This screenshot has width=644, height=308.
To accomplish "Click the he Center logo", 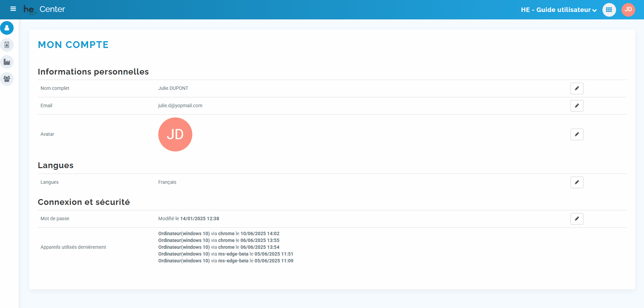I will coord(44,10).
